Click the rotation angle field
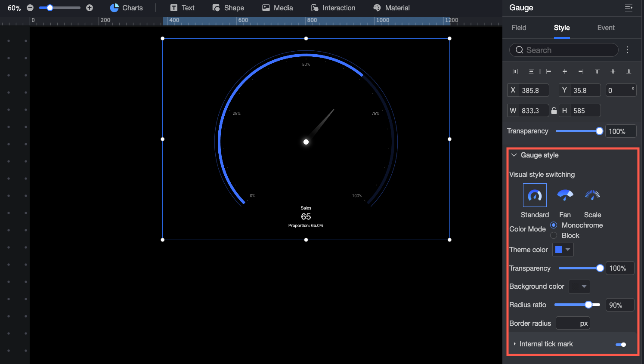This screenshot has height=364, width=644. tap(621, 90)
